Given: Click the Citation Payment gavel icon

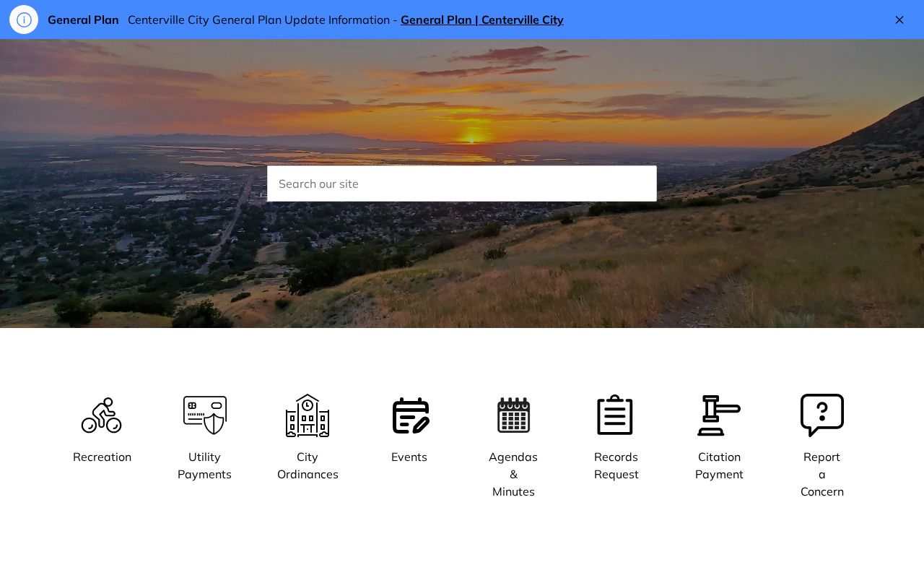Looking at the screenshot, I should pos(719,415).
